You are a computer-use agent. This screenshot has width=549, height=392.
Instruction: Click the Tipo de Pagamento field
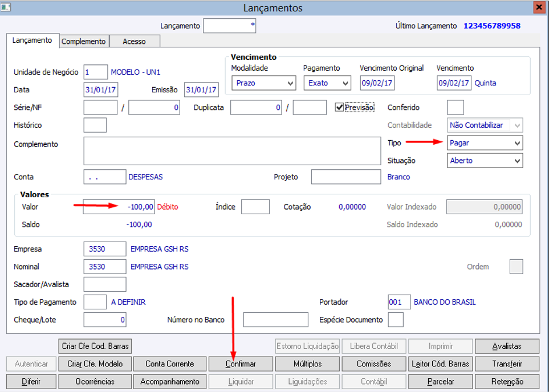pyautogui.click(x=95, y=302)
